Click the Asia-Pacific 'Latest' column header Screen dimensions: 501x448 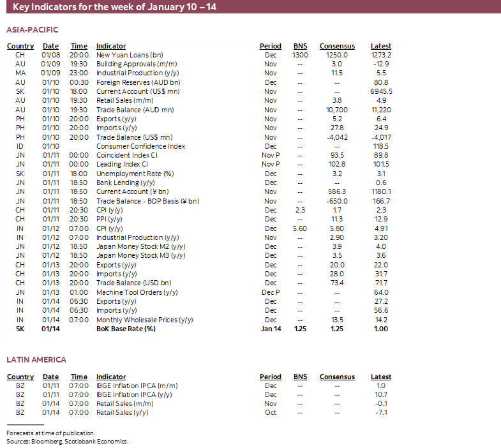[381, 46]
